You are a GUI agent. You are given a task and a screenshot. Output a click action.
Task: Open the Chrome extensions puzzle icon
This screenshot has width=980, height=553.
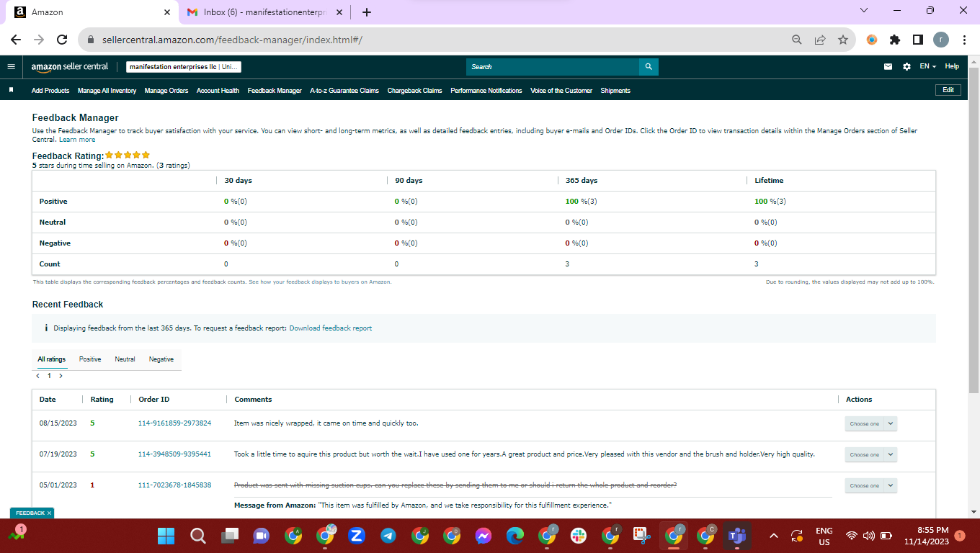click(x=895, y=40)
